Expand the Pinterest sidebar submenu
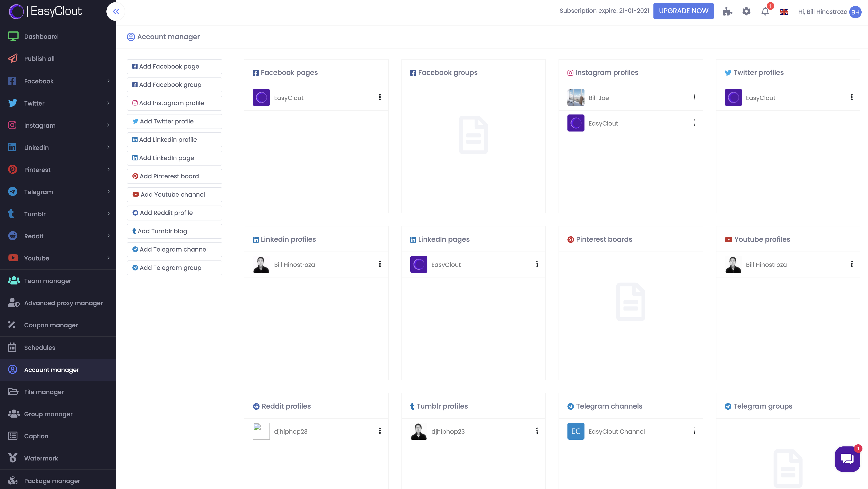Image resolution: width=868 pixels, height=489 pixels. (x=108, y=169)
